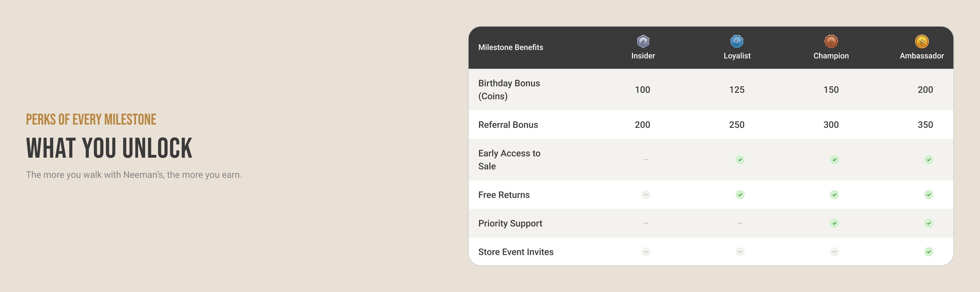Click Ambassador green check for Store Event Invites
The image size is (980, 292).
(x=929, y=252)
